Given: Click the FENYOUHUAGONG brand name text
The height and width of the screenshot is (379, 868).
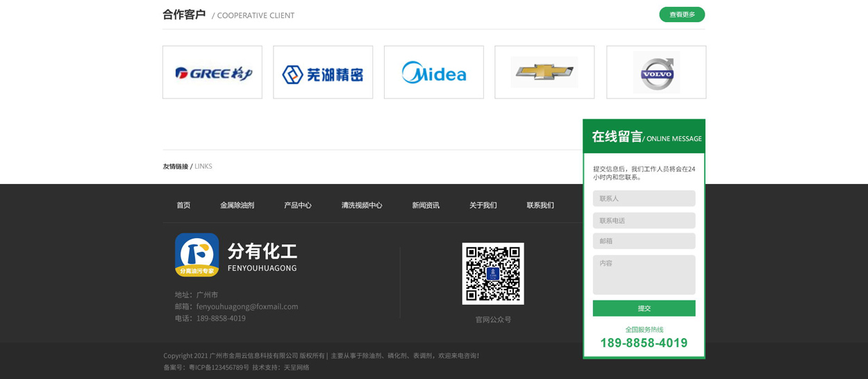Looking at the screenshot, I should [x=262, y=268].
